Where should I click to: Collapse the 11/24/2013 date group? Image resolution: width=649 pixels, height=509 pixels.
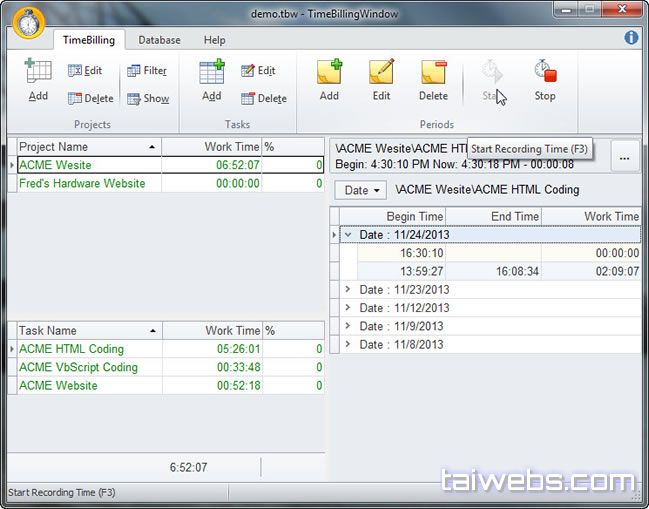[348, 235]
